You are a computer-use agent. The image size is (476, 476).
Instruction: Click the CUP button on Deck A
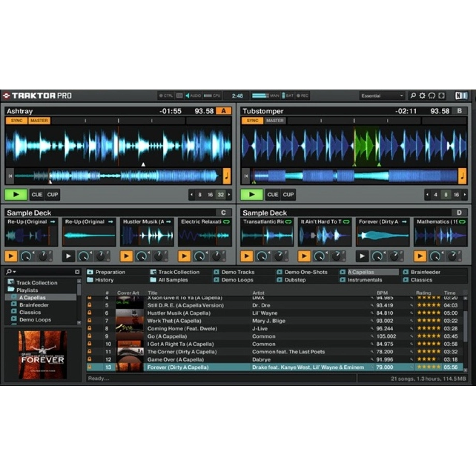(53, 195)
